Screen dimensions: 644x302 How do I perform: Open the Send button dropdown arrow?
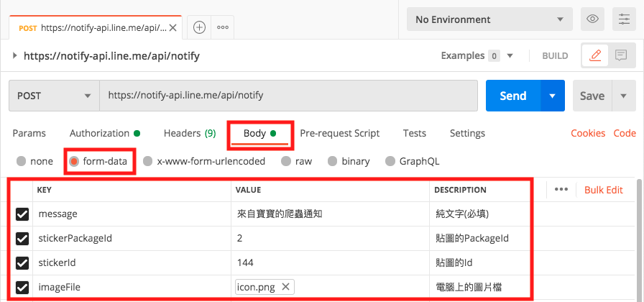point(553,96)
